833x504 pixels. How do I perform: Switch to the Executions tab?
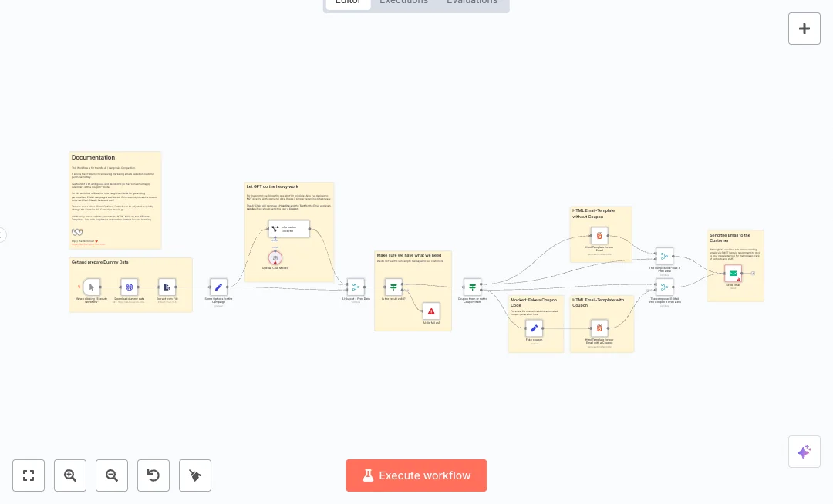403,2
